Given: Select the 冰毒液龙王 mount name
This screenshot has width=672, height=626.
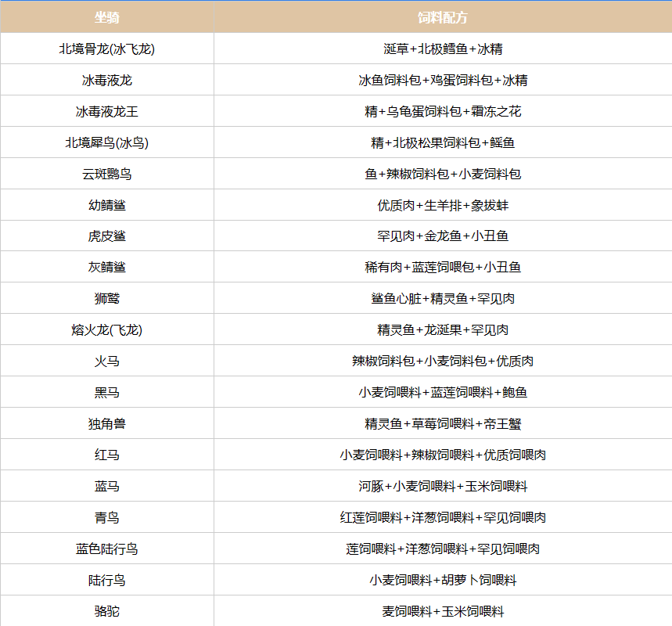Looking at the screenshot, I should click(x=106, y=111).
